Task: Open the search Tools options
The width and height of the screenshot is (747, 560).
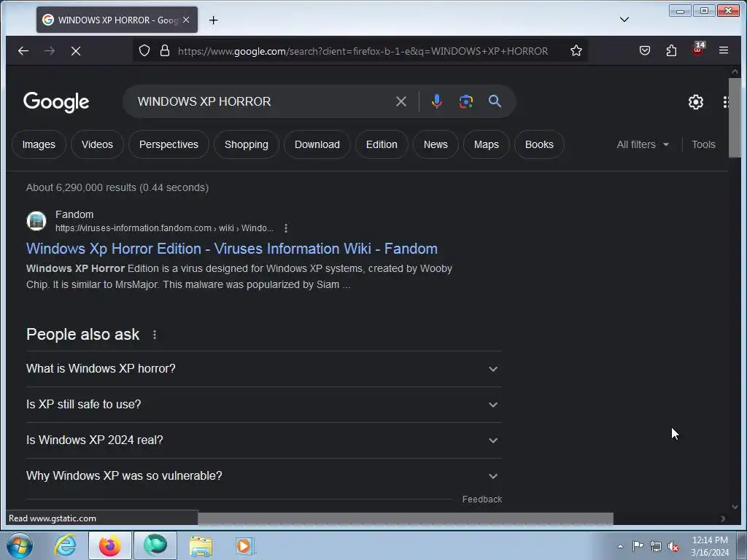Action: click(x=703, y=144)
